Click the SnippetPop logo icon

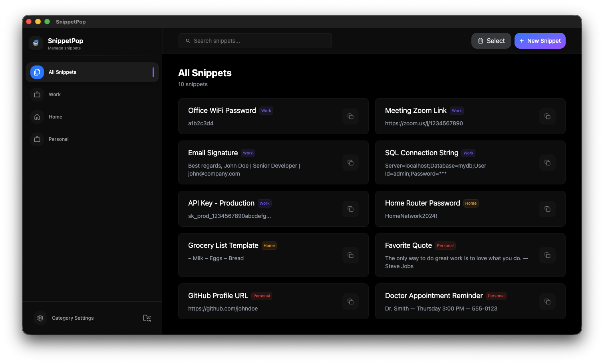[36, 43]
